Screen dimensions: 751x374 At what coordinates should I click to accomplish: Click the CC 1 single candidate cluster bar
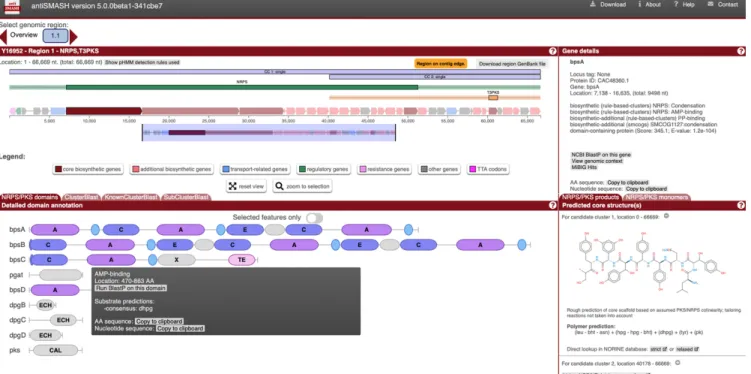pos(275,71)
